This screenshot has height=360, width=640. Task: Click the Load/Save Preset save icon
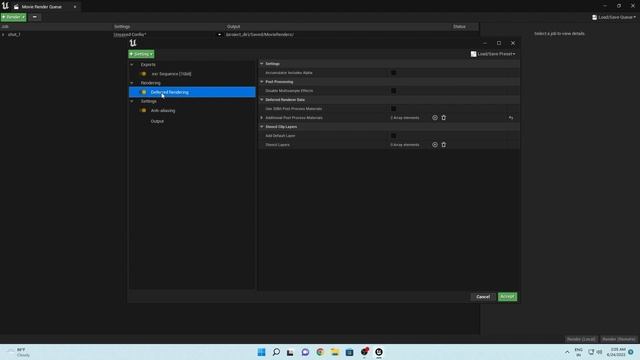coord(473,54)
